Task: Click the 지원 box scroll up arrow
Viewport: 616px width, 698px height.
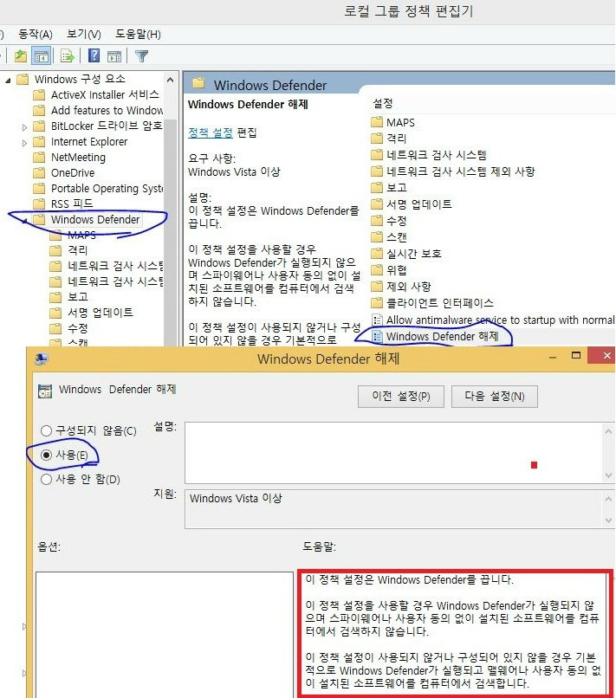Action: click(608, 499)
